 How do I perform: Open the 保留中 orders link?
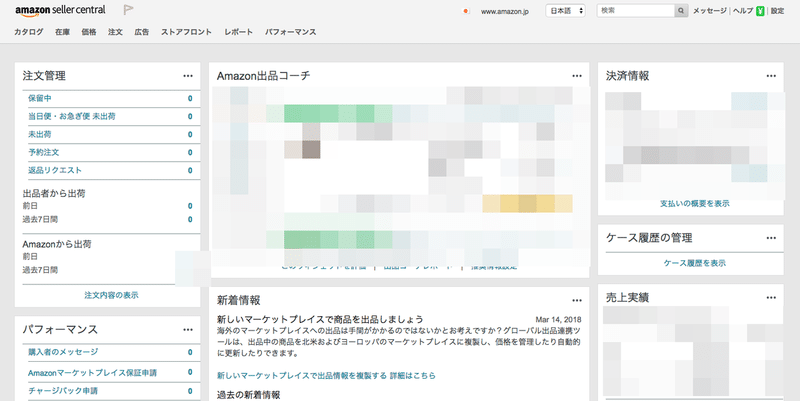(39, 98)
